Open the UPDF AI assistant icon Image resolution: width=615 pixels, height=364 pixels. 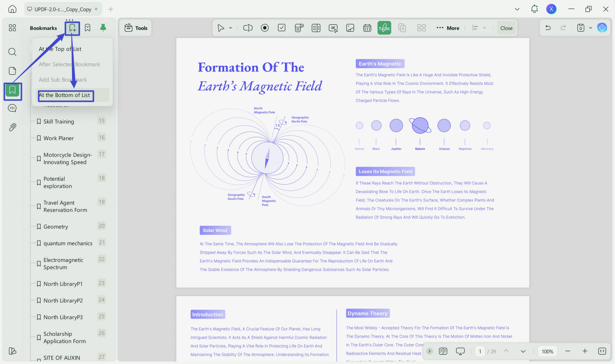602,28
